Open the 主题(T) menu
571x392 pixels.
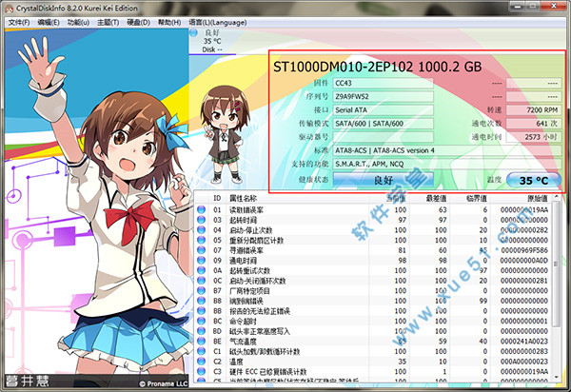coord(108,22)
